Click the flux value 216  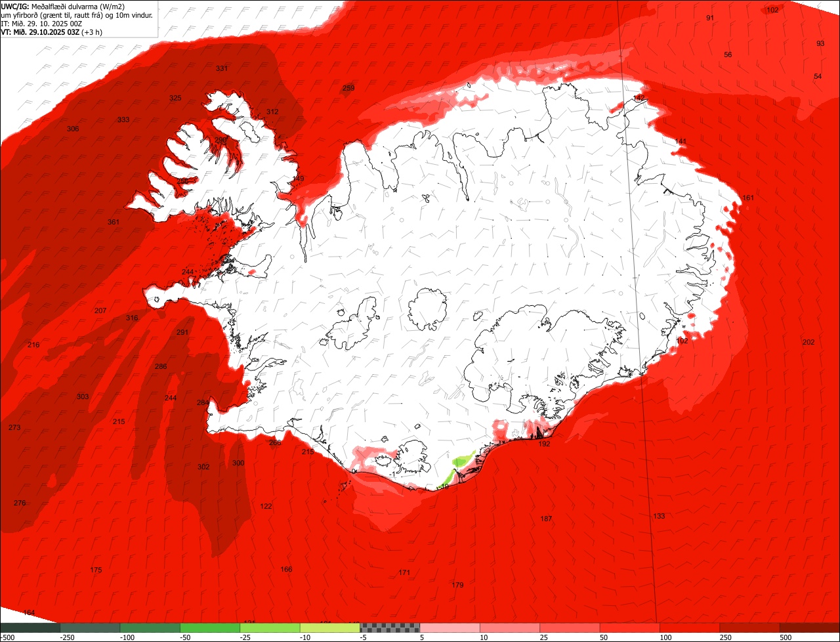coord(33,345)
